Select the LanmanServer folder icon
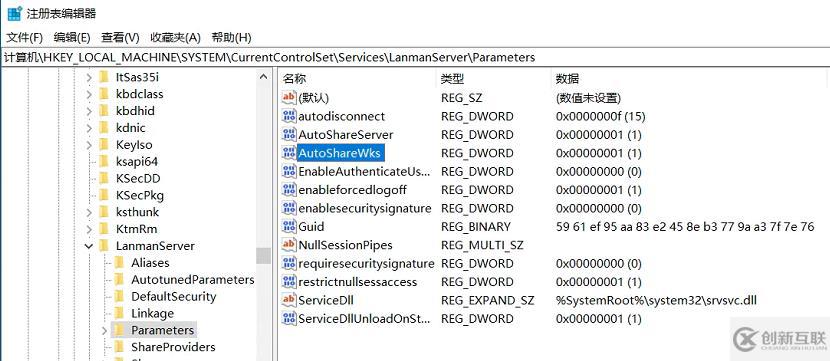The image size is (830, 361). (x=104, y=246)
